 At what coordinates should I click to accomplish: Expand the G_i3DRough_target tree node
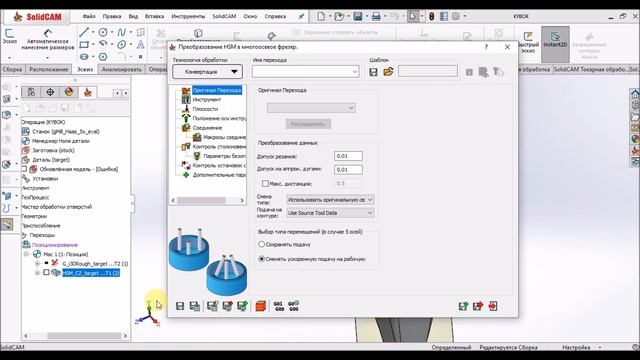point(37,263)
